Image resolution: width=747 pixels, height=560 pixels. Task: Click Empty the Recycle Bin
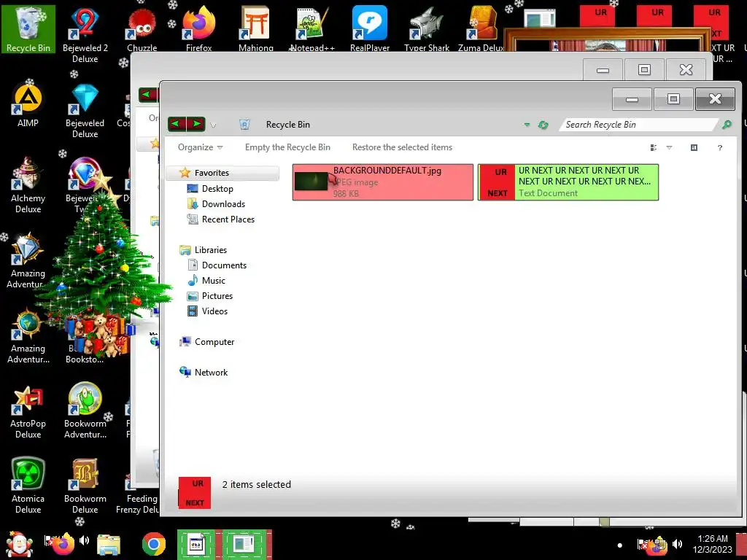pyautogui.click(x=287, y=147)
